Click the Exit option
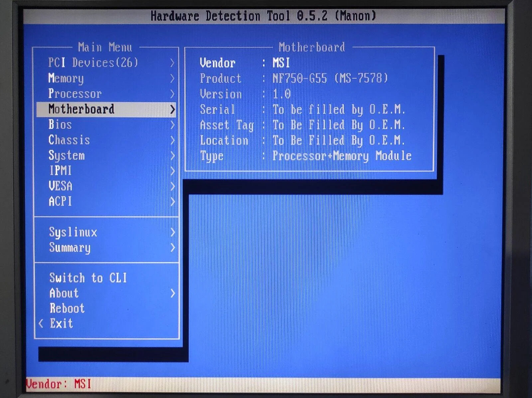532x398 pixels. tap(62, 323)
